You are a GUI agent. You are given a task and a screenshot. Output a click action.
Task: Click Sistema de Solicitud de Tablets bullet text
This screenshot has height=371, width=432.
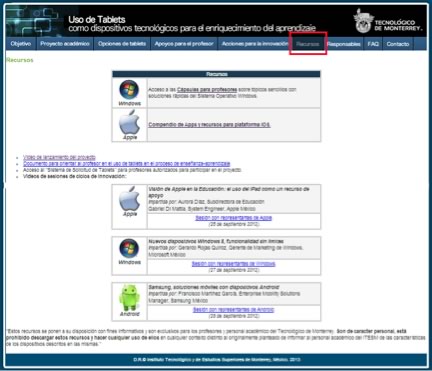(x=132, y=170)
